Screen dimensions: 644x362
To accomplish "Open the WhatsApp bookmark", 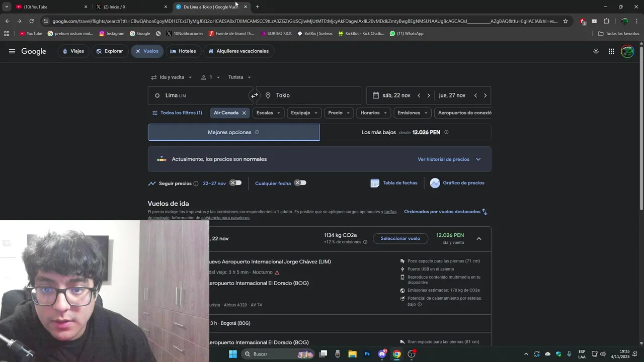I will click(x=407, y=34).
